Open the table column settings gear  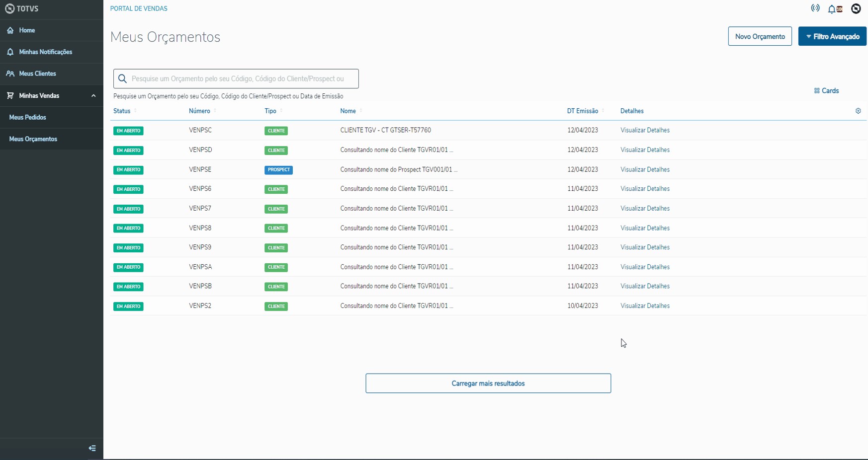(x=858, y=111)
